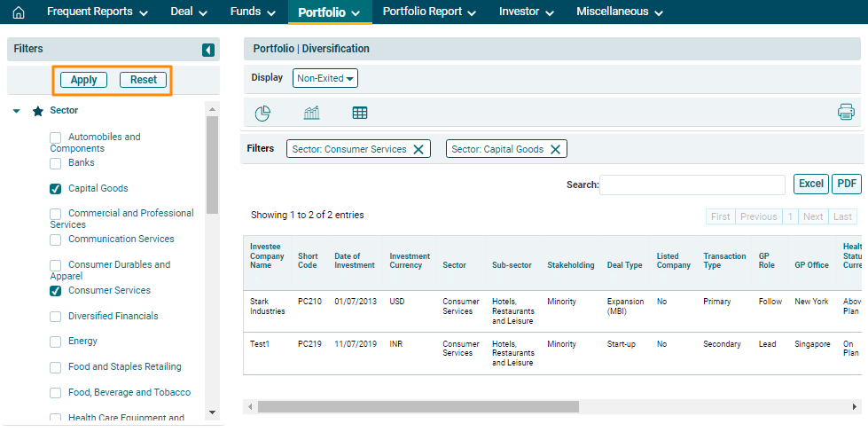
Task: Open the Non-Exited display dropdown
Action: (x=325, y=78)
